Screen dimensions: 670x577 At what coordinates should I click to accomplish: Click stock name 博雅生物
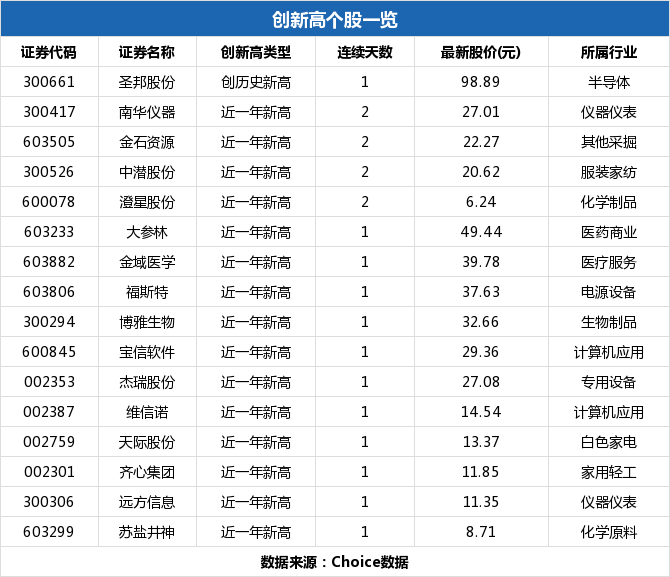(147, 322)
